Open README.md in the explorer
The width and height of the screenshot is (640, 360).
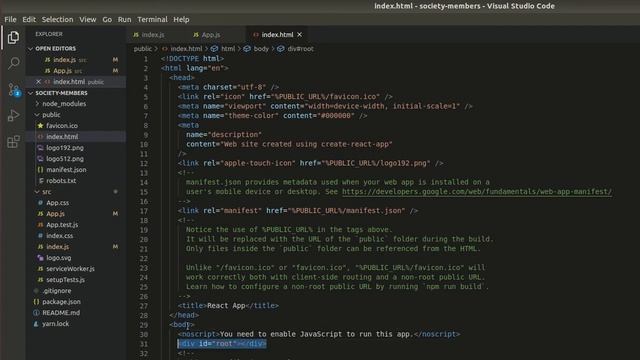61,313
